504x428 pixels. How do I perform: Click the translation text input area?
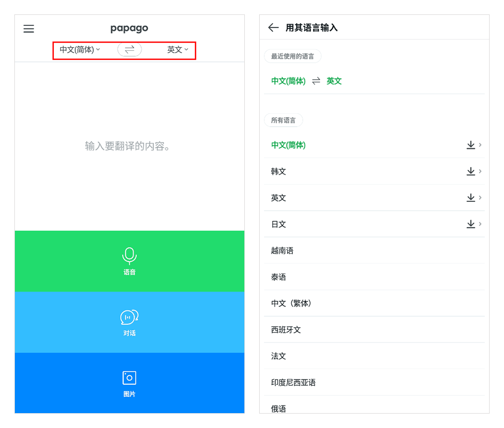[130, 146]
